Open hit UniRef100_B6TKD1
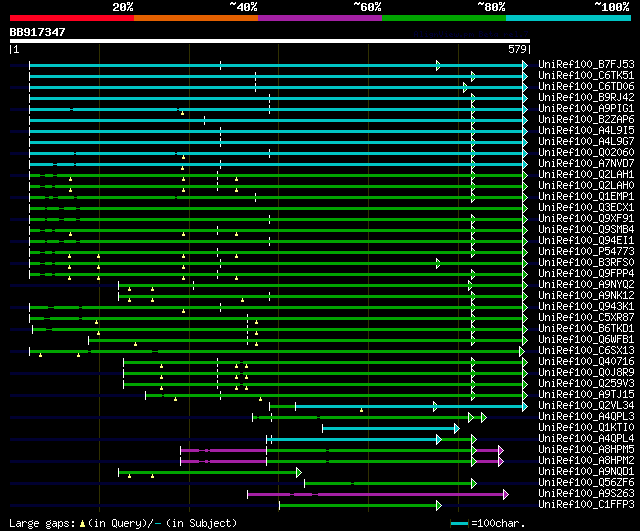This screenshot has width=640, height=531. pos(586,329)
